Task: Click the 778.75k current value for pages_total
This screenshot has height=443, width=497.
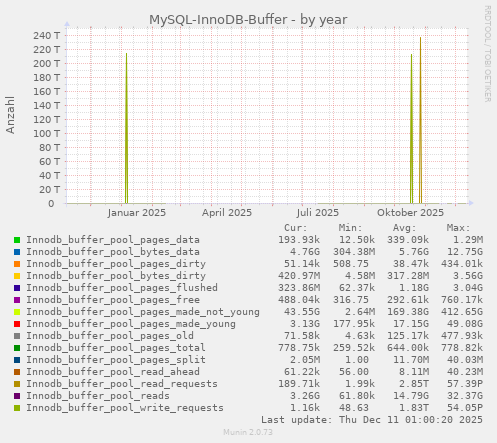Action: (x=299, y=348)
